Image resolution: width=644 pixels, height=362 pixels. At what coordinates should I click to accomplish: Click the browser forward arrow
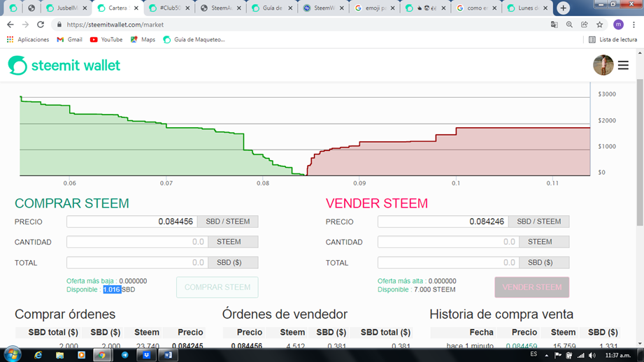(x=25, y=24)
